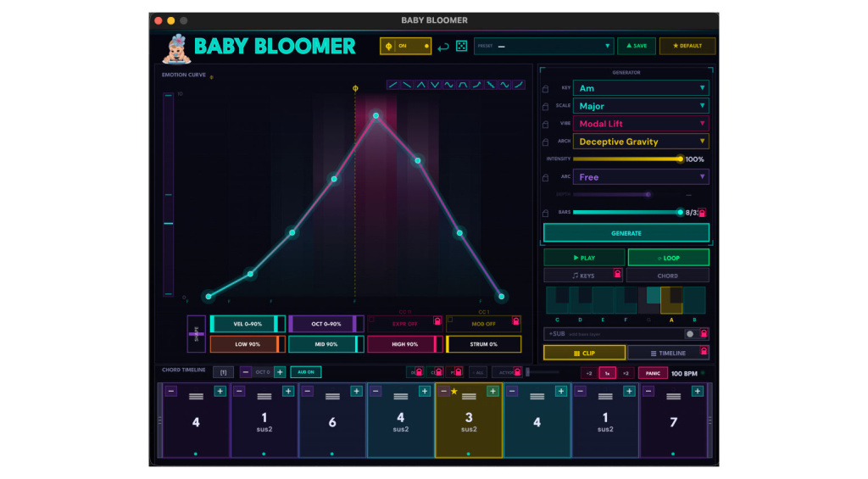Click the minus on the first chord 4
The height and width of the screenshot is (479, 868).
point(171,392)
